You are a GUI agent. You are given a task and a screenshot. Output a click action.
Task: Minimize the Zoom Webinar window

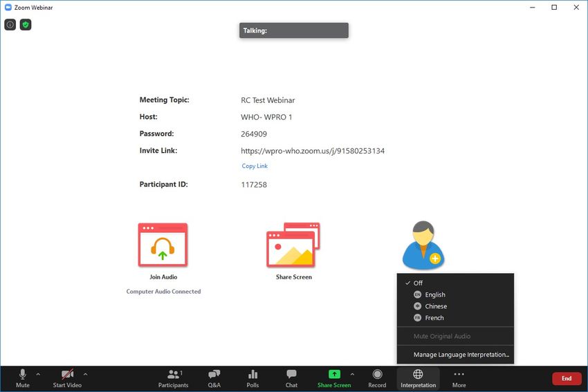click(533, 7)
